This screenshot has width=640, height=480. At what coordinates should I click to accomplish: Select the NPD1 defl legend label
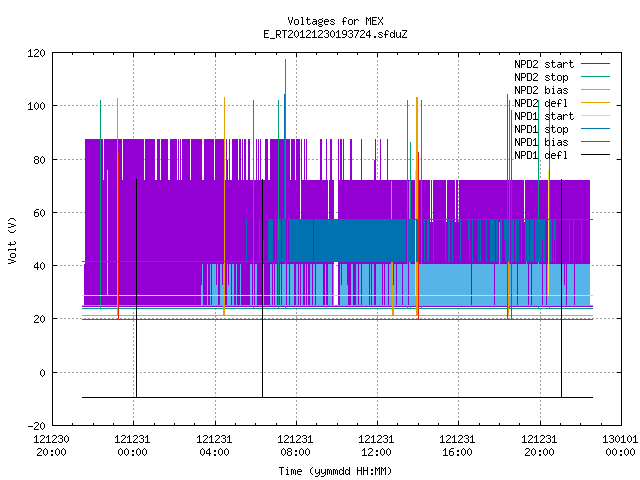tap(541, 155)
